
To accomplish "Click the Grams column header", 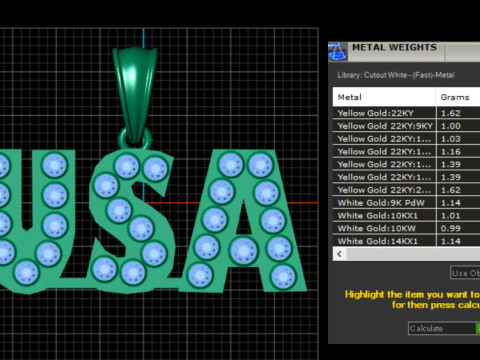I will coord(458,97).
